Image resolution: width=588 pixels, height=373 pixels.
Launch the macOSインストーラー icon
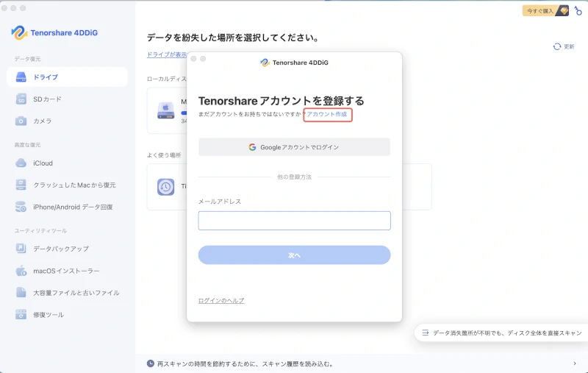tap(21, 271)
